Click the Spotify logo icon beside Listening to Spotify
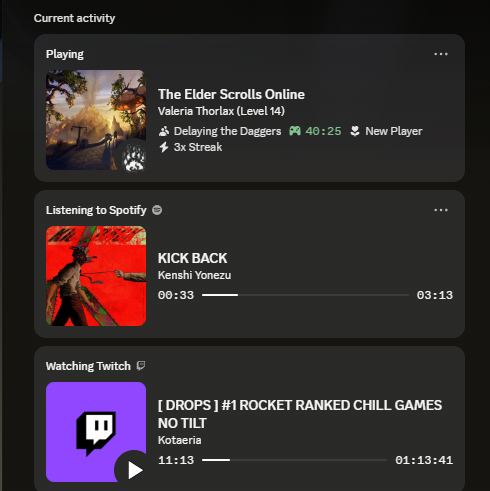The image size is (490, 491). click(157, 210)
